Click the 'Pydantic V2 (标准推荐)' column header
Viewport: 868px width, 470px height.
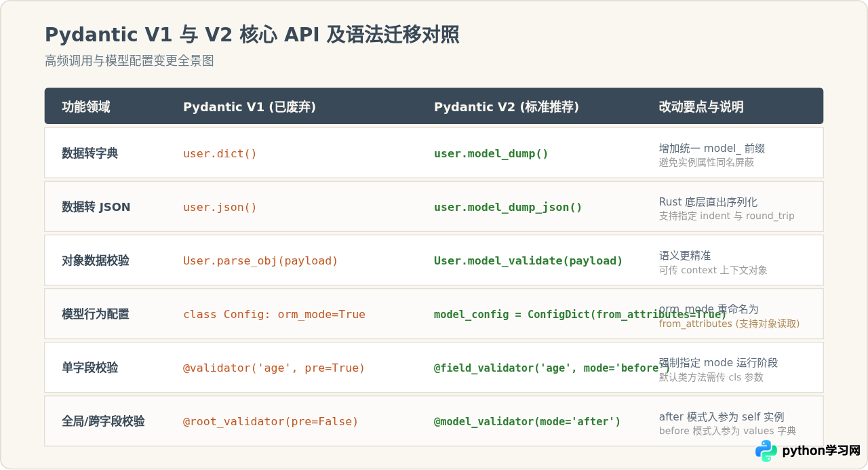click(x=507, y=106)
